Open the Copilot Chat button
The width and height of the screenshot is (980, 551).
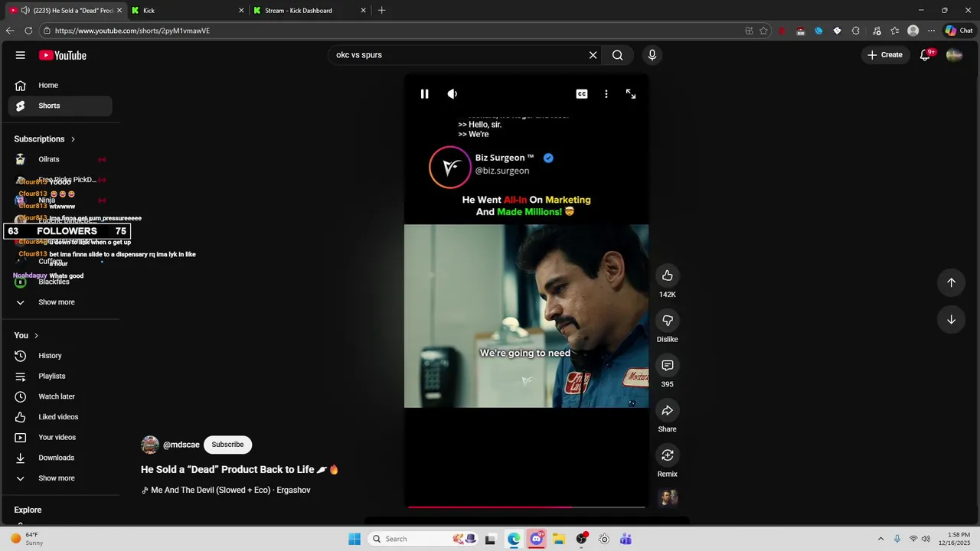click(959, 31)
